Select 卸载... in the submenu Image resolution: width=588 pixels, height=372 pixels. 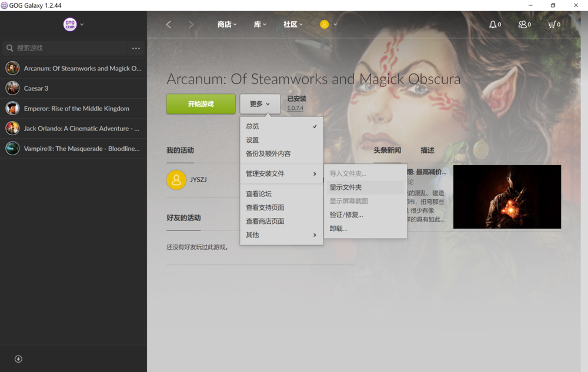(366, 229)
